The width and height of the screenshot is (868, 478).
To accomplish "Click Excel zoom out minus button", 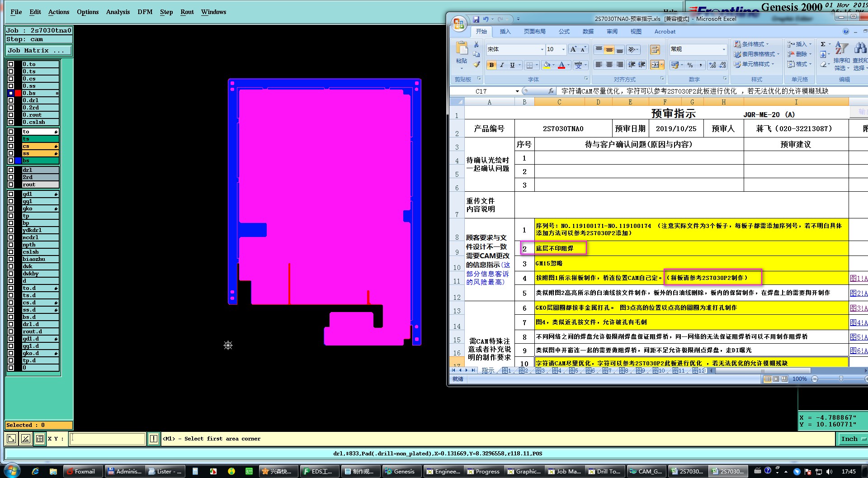I will pyautogui.click(x=815, y=379).
